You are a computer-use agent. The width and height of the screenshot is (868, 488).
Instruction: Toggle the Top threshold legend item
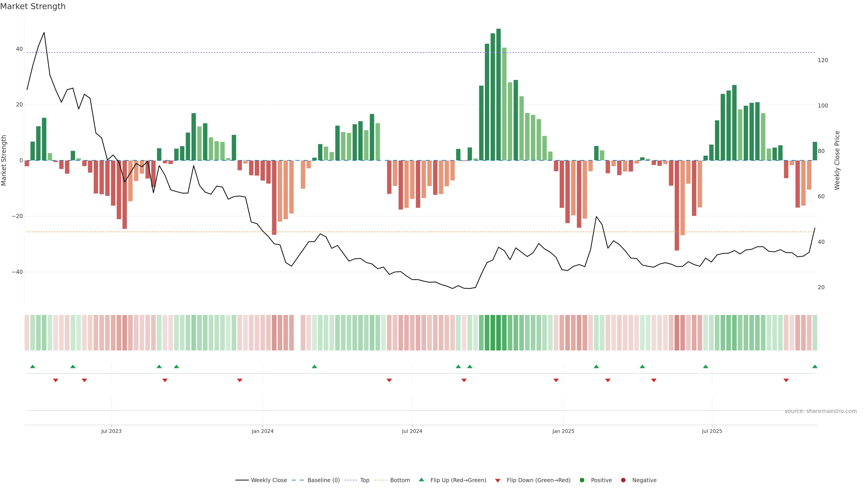[364, 480]
